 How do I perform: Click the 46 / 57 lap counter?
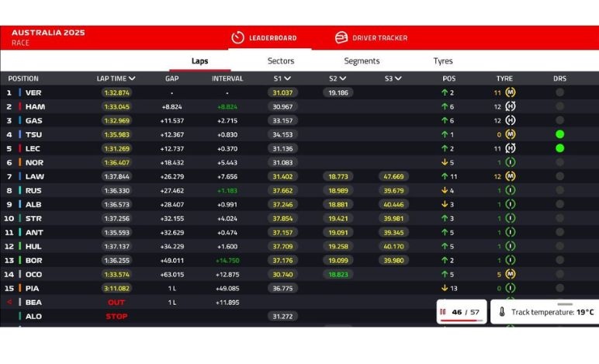[466, 312]
